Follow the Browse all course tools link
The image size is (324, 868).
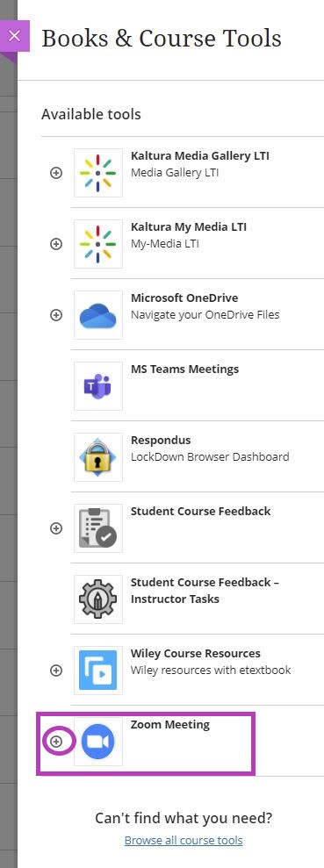click(x=184, y=840)
